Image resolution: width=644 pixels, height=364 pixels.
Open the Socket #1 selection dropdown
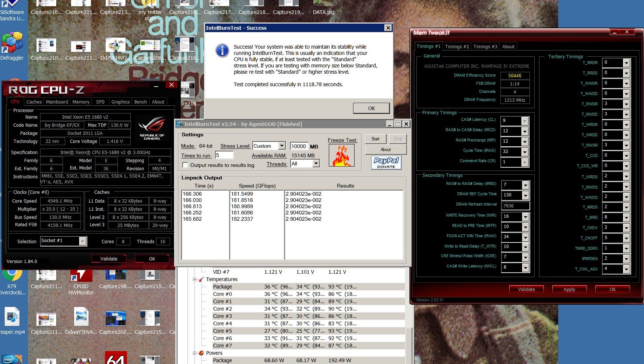83,241
